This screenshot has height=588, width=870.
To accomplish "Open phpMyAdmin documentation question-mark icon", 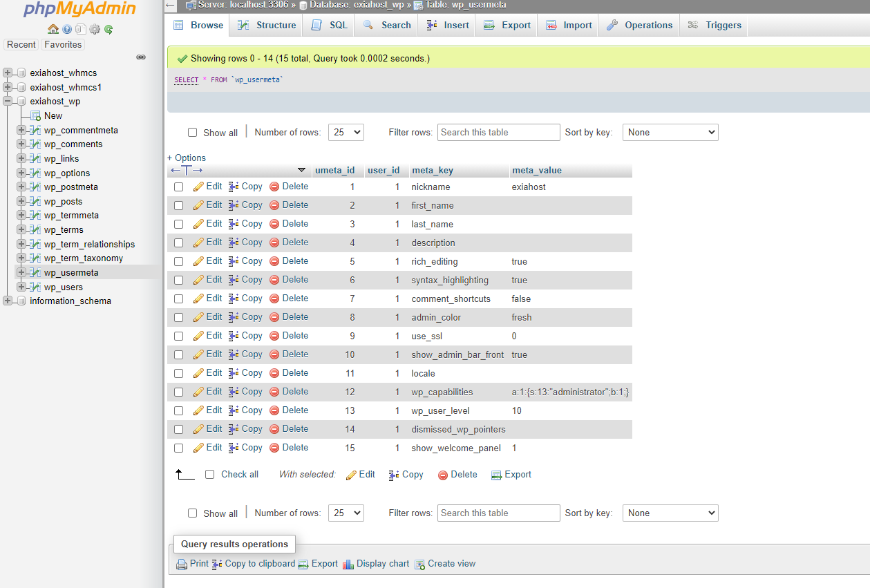I will click(x=67, y=29).
